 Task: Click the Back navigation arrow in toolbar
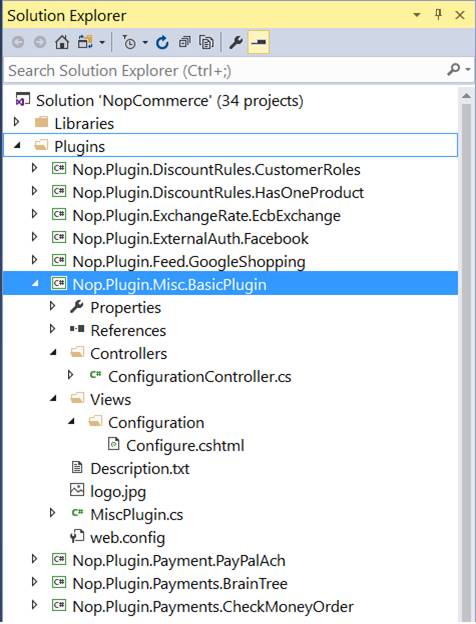click(18, 42)
